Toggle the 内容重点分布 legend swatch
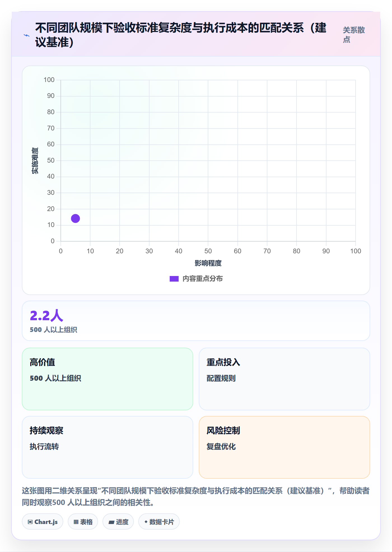This screenshot has height=552, width=392. [174, 279]
